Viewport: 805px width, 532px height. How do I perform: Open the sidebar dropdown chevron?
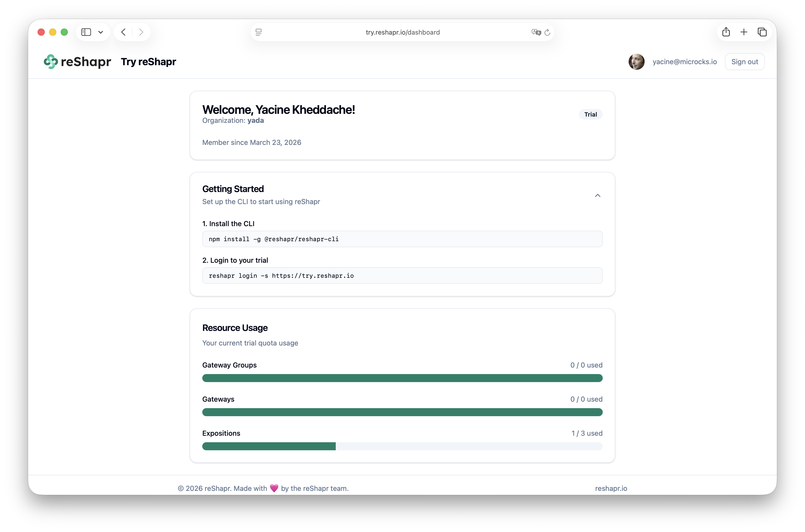pos(100,32)
